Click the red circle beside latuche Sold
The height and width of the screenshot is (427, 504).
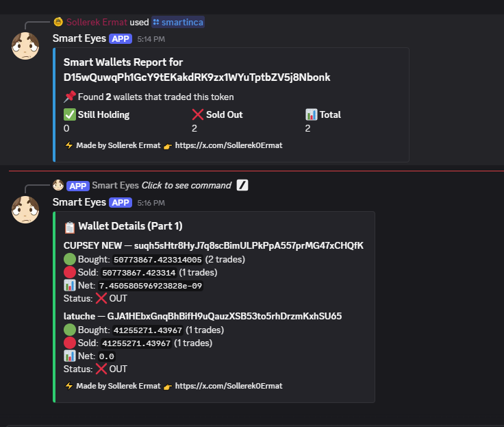(70, 343)
